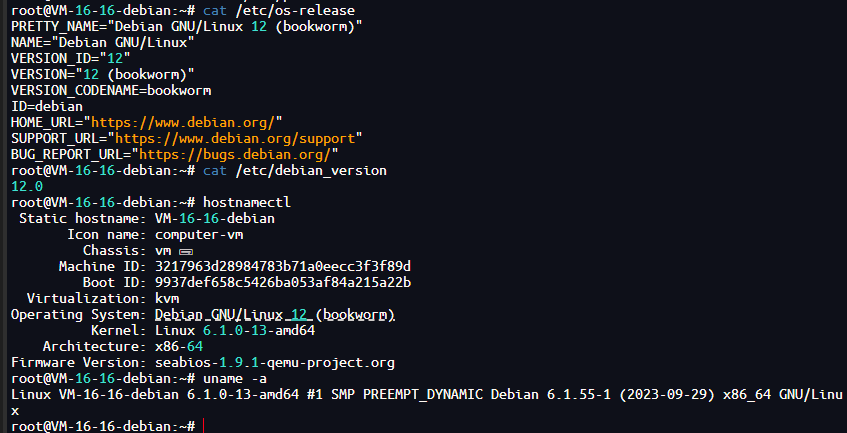The image size is (847, 433).
Task: Click the Static hostname value VM-16-16-debian
Action: tap(215, 219)
